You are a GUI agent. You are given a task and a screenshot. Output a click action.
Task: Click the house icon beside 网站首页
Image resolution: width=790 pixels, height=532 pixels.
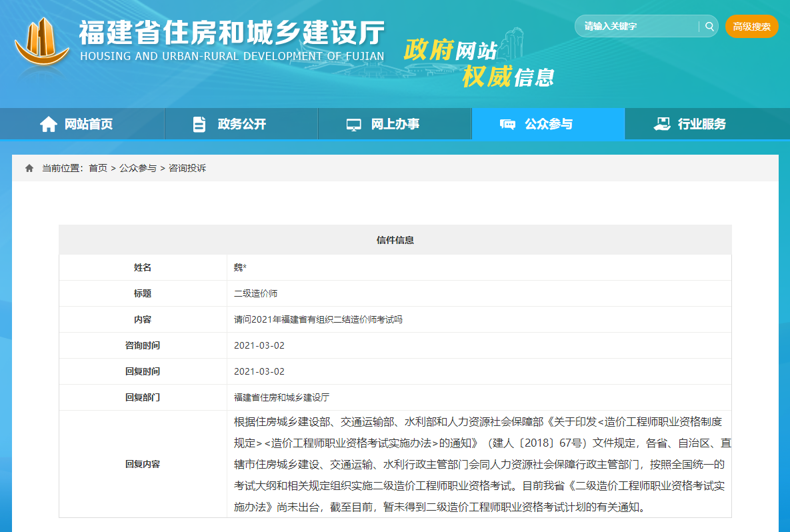(48, 125)
